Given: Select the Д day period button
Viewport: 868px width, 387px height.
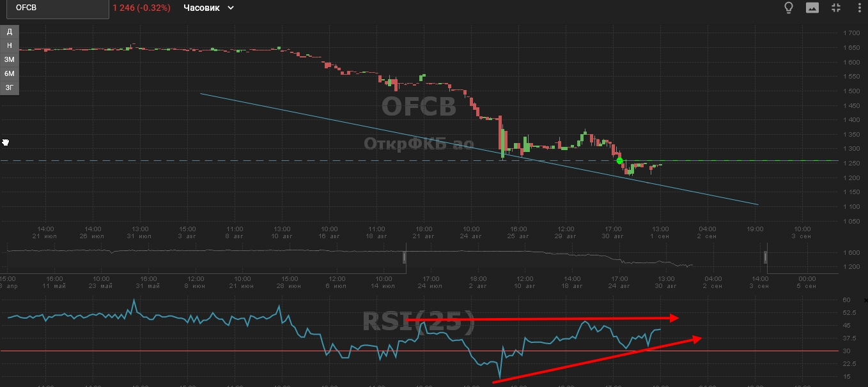Looking at the screenshot, I should click(10, 31).
